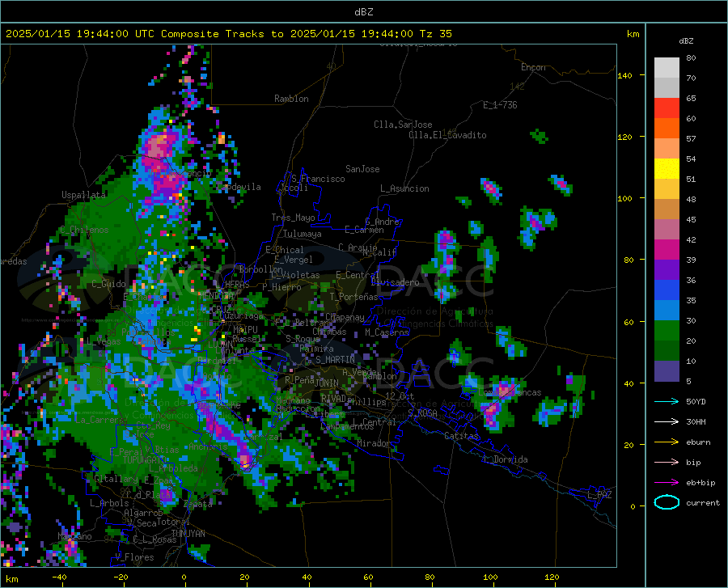Click the 'La_Carrera' map label

[99, 420]
